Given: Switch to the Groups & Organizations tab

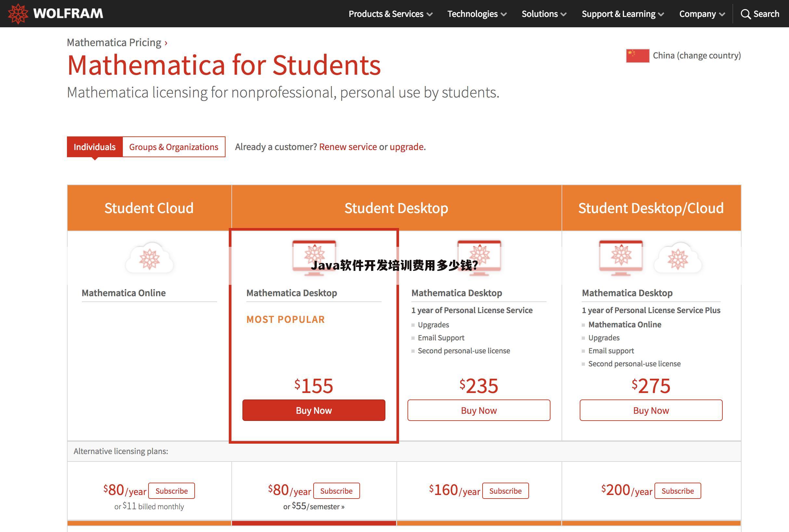Looking at the screenshot, I should tap(173, 146).
